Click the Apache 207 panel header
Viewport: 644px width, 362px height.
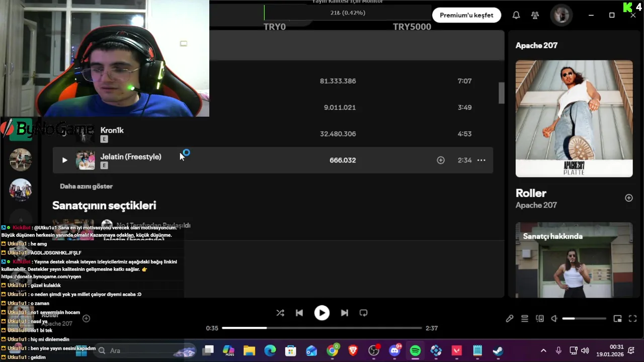coord(536,45)
